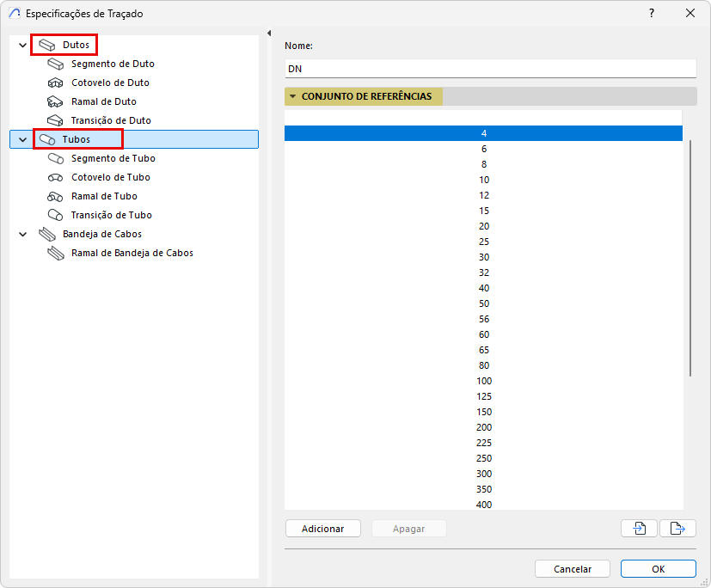Click the Transição de Duto icon

55,120
